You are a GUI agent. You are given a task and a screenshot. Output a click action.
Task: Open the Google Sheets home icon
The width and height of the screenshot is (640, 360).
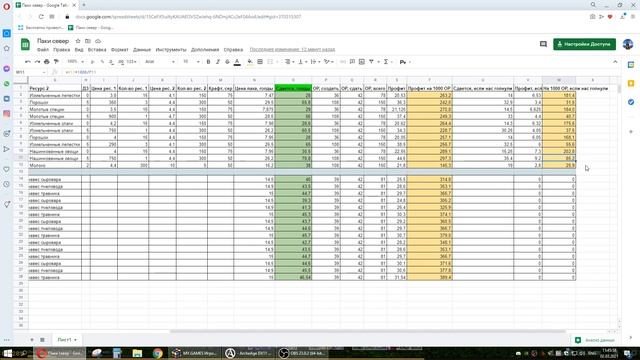25,44
